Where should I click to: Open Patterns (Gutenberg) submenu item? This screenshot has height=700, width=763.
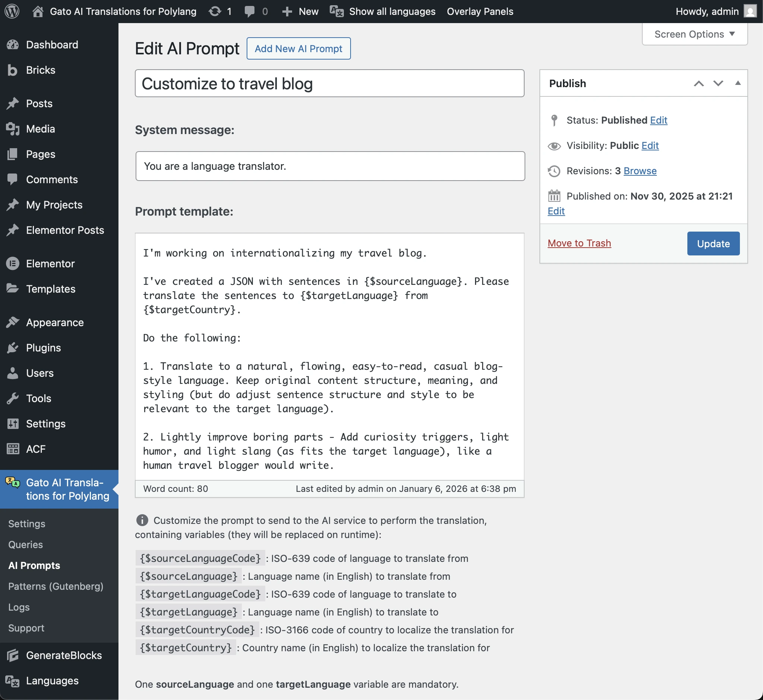(56, 586)
